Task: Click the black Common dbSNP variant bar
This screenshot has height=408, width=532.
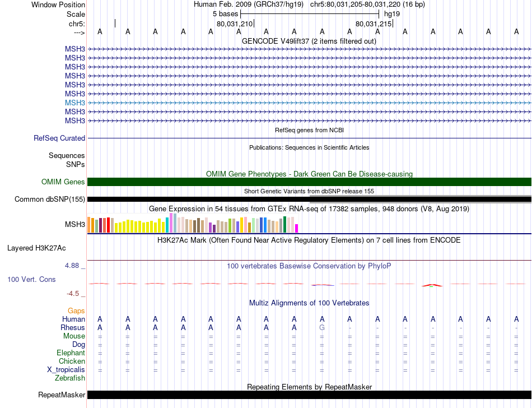Action: (197, 199)
